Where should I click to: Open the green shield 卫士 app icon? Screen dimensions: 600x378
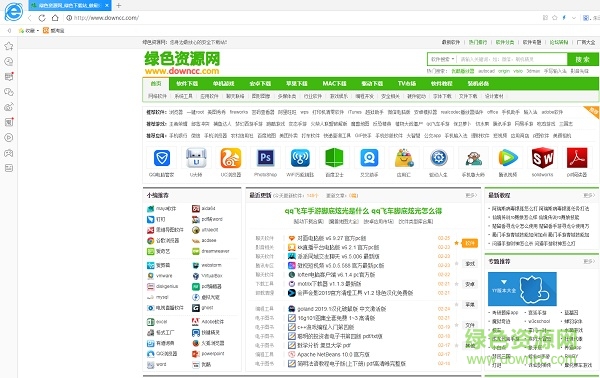(334, 158)
